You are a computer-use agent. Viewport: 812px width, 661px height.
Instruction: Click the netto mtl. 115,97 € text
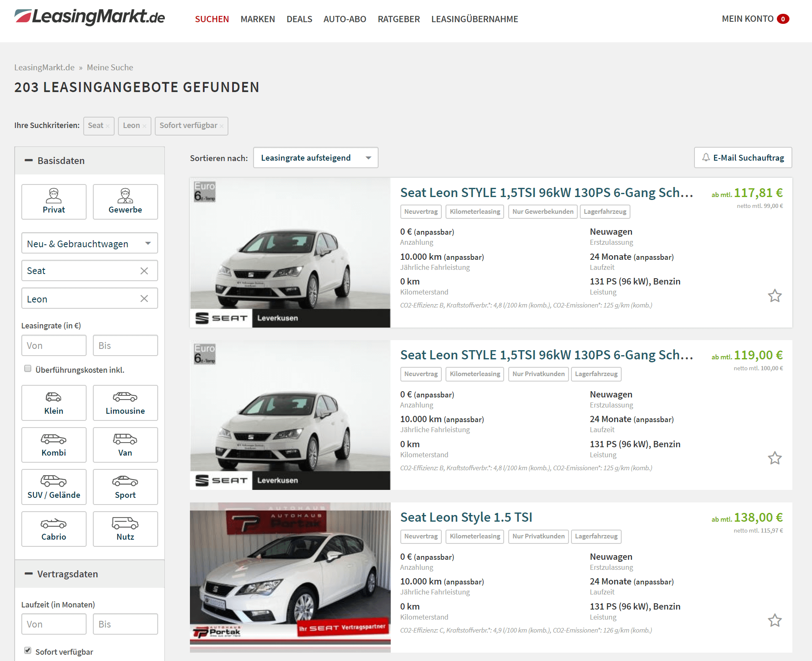point(758,530)
